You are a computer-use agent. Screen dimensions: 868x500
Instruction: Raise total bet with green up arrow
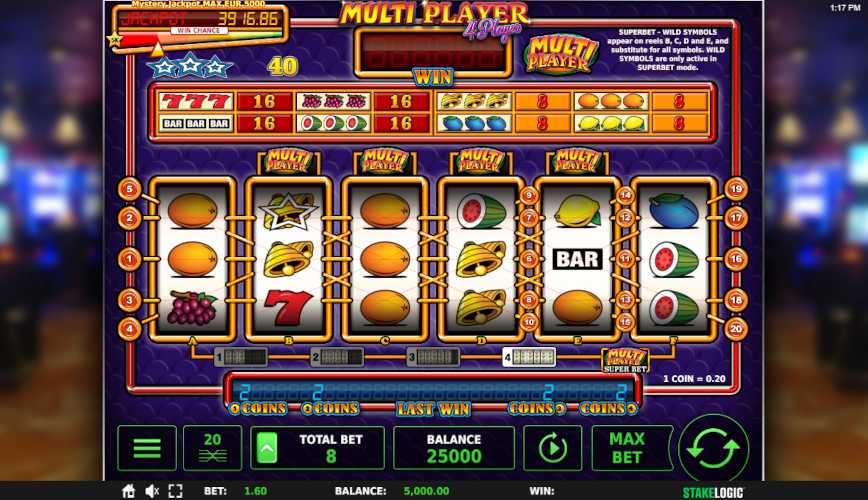tap(267, 448)
